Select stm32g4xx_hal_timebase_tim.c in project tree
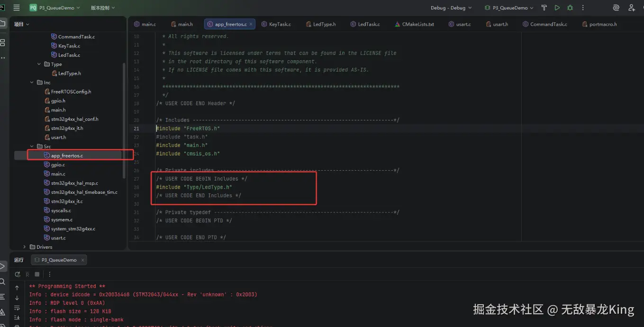 click(81, 192)
